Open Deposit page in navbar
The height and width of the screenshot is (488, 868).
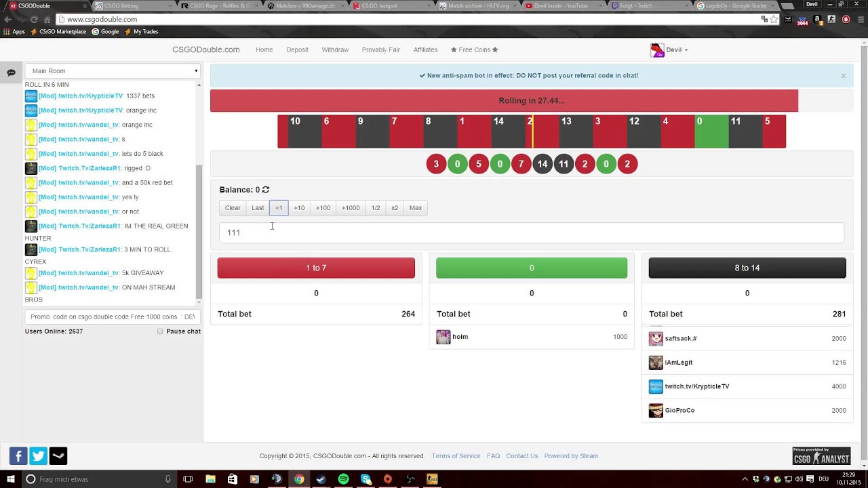(297, 50)
